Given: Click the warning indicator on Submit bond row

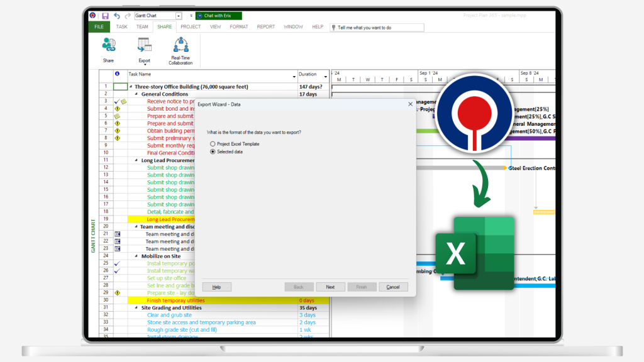Looking at the screenshot, I should (119, 108).
